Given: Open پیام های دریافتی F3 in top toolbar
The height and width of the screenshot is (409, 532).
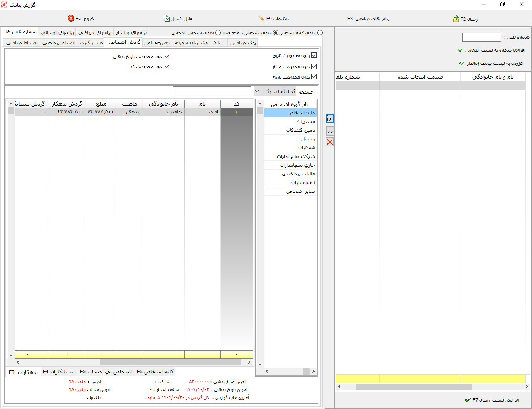Looking at the screenshot, I should 368,19.
